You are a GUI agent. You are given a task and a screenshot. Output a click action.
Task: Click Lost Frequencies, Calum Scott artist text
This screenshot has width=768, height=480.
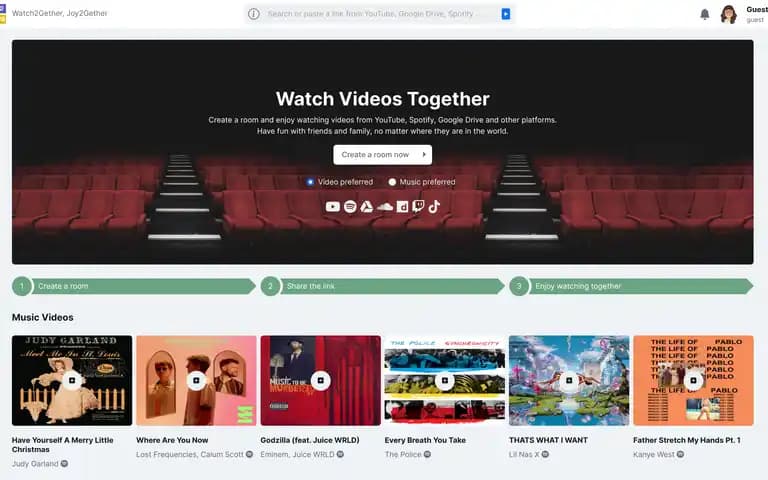point(190,454)
